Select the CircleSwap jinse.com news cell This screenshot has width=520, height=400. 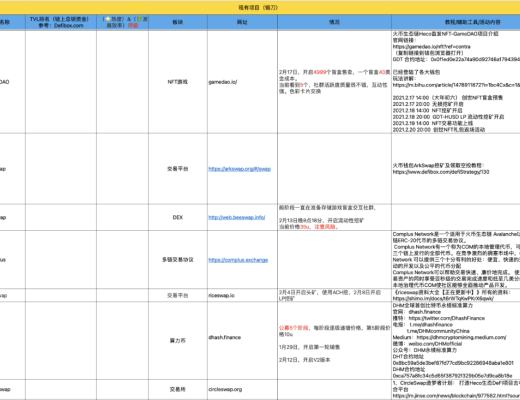coord(456,389)
